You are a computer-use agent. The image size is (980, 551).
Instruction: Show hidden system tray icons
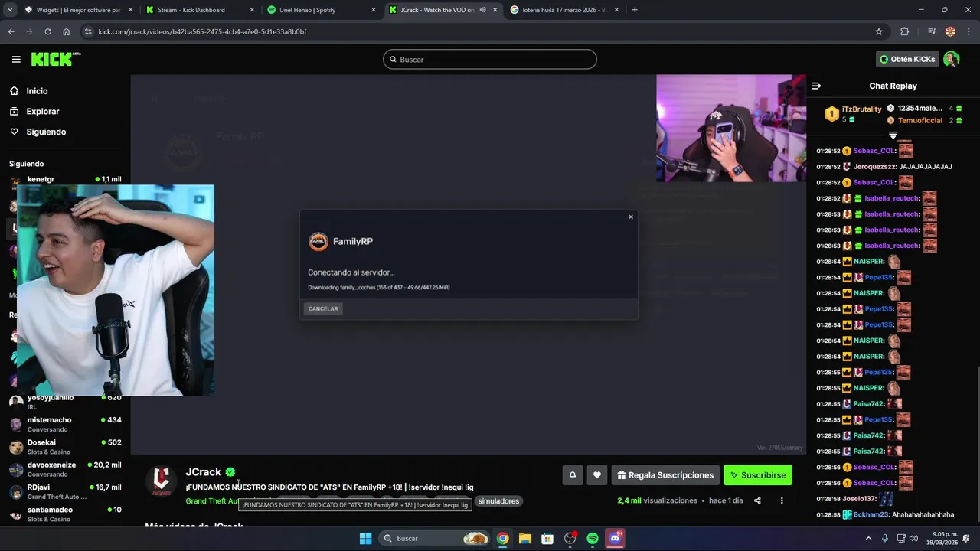coord(868,539)
